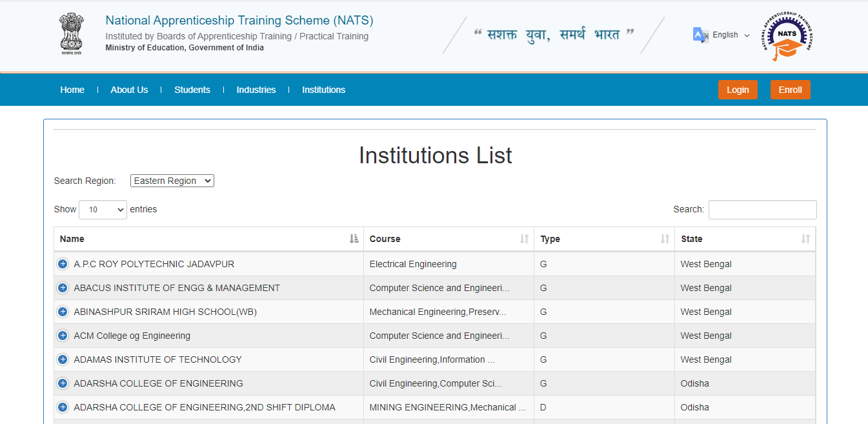Viewport: 868px width, 424px height.
Task: Click the ADAMAS INSTITUTE OF TECHNOLOGY name
Action: [158, 359]
